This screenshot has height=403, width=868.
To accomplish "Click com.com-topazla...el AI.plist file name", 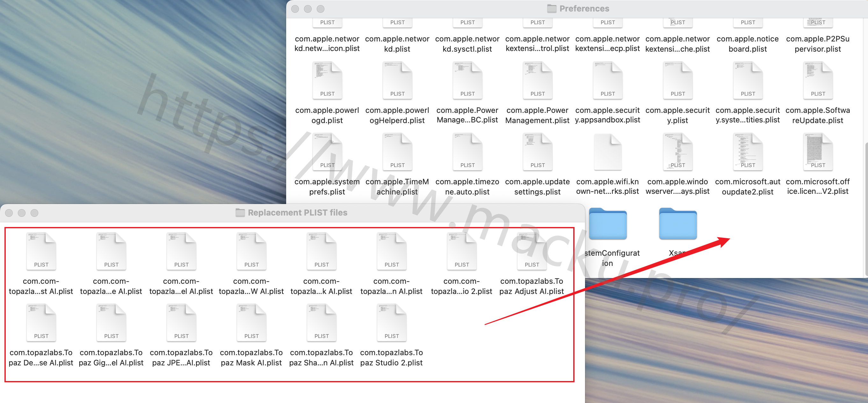I will [x=181, y=286].
